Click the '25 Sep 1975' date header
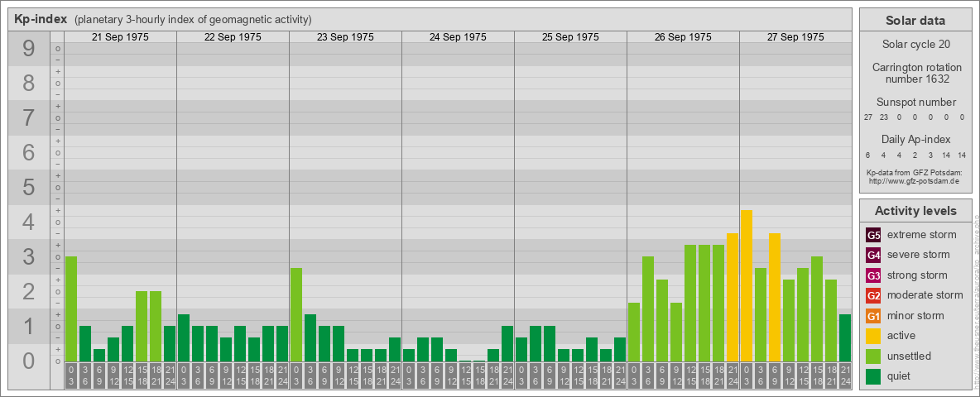The height and width of the screenshot is (397, 980). 570,37
